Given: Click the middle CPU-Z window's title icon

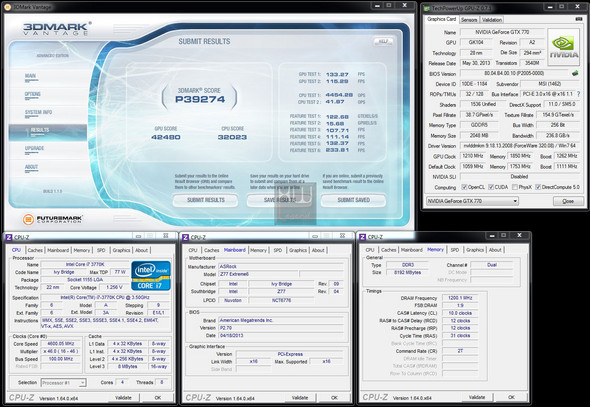Looking at the screenshot, I should click(186, 237).
